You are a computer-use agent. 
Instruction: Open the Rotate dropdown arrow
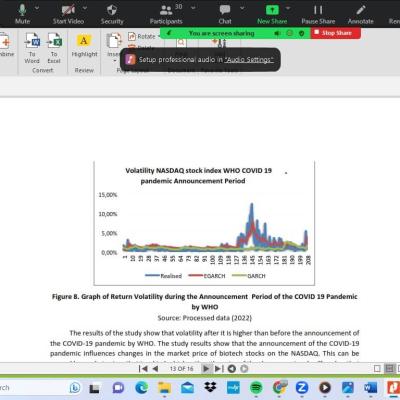159,36
